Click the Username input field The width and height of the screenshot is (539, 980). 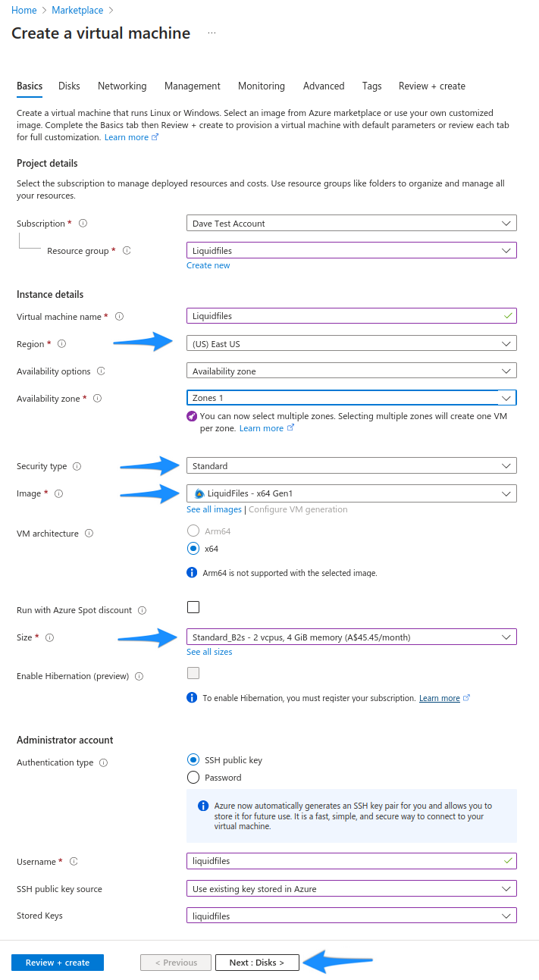[x=351, y=861]
